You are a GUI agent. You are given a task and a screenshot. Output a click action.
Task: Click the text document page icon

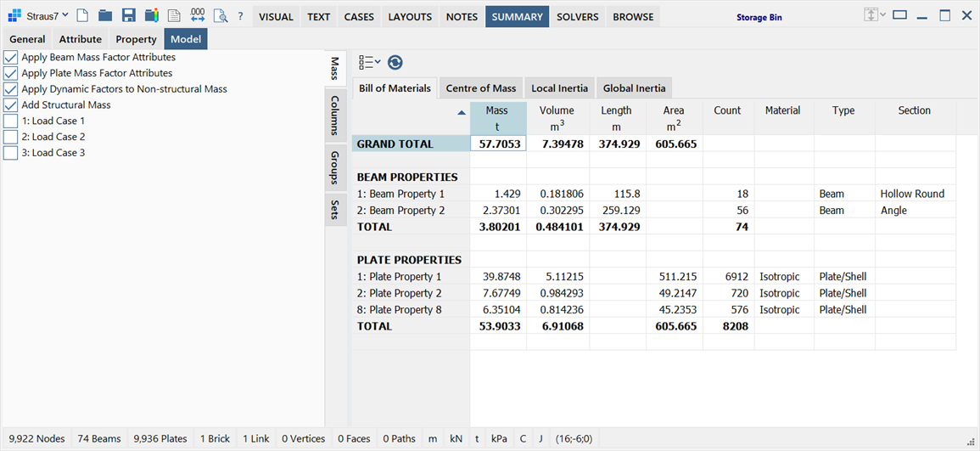tap(174, 16)
